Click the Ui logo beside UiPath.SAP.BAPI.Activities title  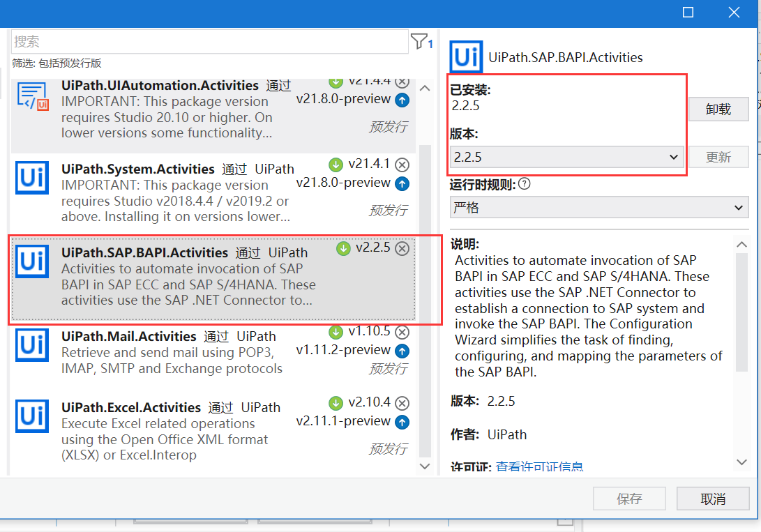point(465,57)
